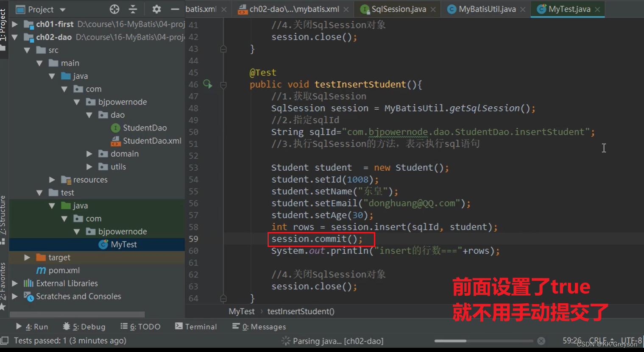Collapse the ch02-dao module
644x352 pixels.
tap(15, 37)
